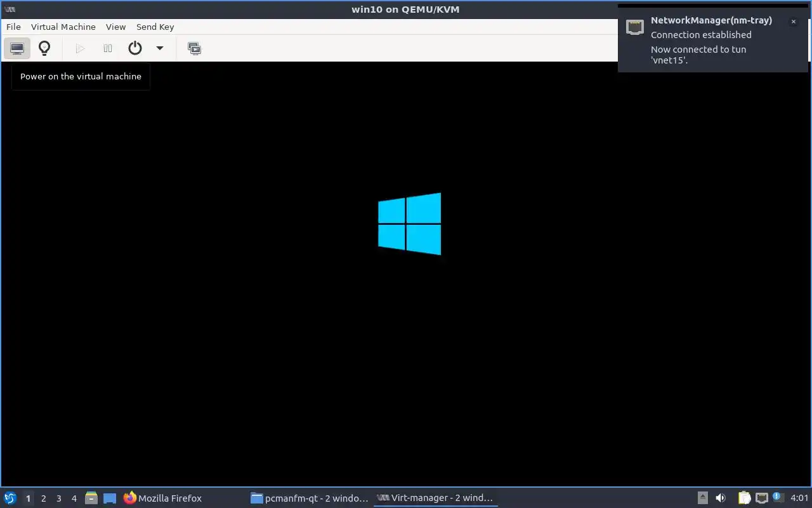Open the shutdown options dropdown arrow
The width and height of the screenshot is (812, 508).
[x=160, y=48]
